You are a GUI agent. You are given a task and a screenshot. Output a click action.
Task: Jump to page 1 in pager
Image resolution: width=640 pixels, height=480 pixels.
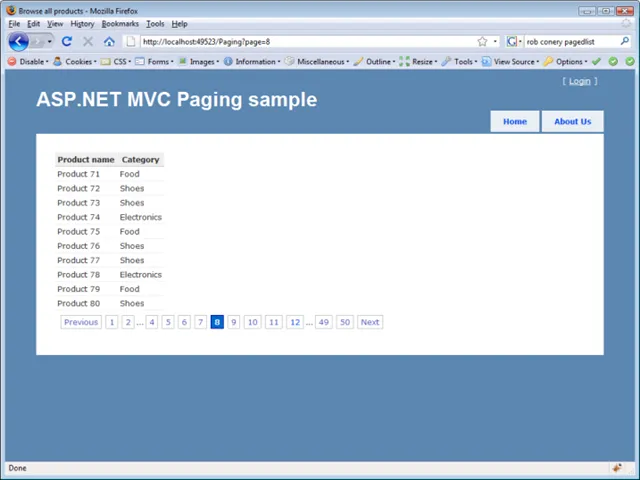[x=111, y=322]
